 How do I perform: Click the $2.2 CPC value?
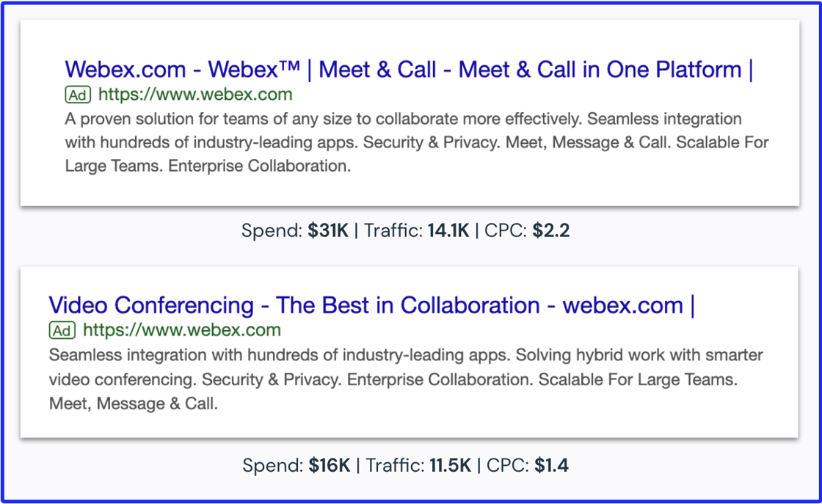point(551,230)
